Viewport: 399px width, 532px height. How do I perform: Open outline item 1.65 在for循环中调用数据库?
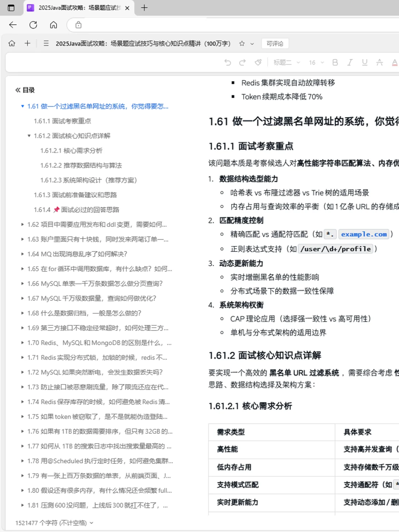coord(99,269)
